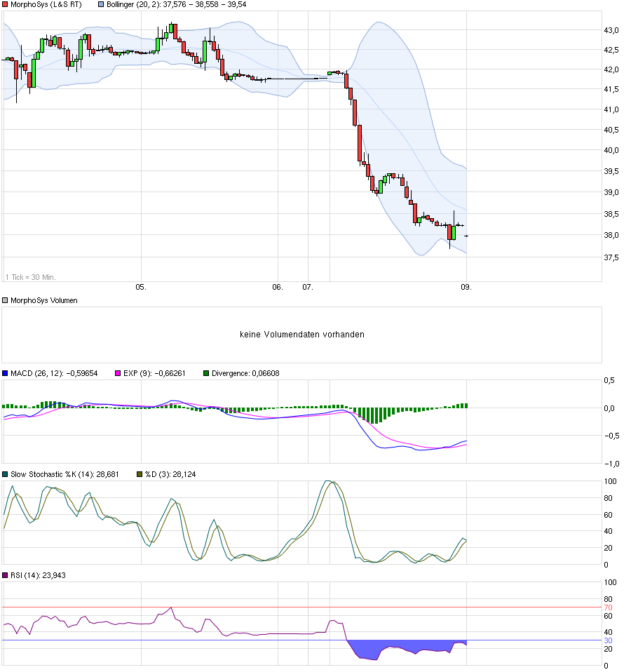The height and width of the screenshot is (672, 631).
Task: Click the 'keine Volumendaten vorhanden' message
Action: [x=303, y=335]
